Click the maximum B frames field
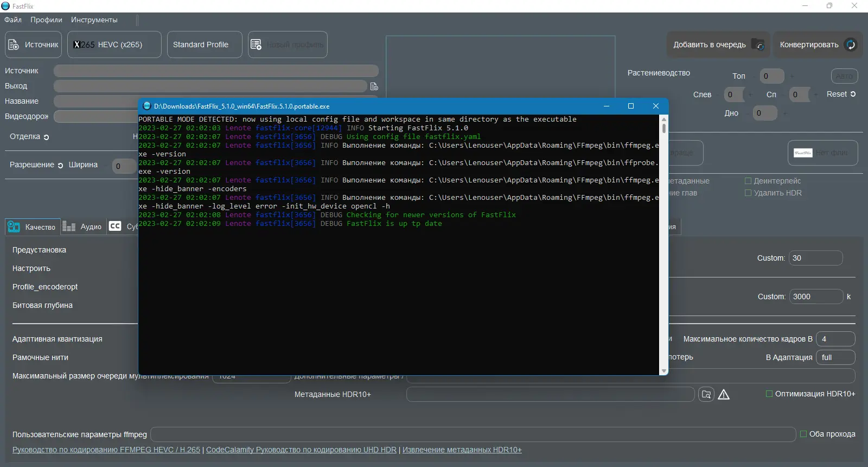 [835, 339]
